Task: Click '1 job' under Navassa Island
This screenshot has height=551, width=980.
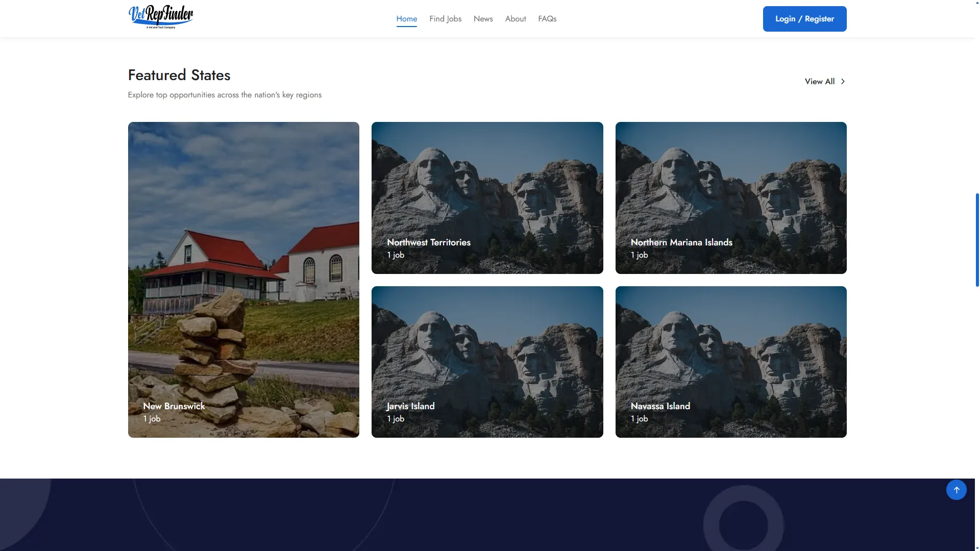Action: pos(639,419)
